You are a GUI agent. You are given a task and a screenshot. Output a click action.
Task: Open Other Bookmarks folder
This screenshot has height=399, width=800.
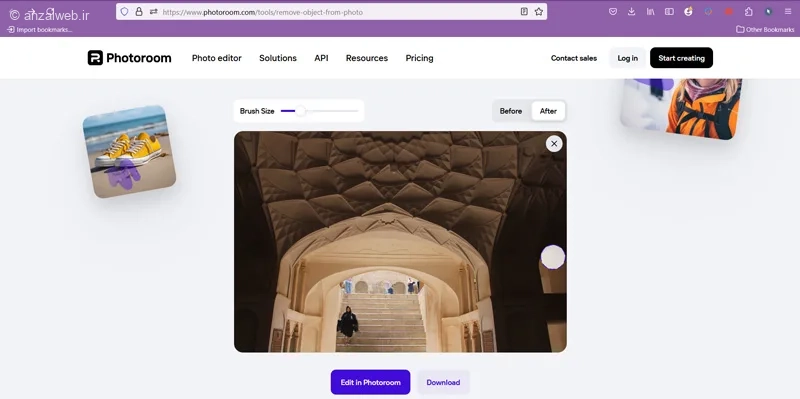pos(765,30)
